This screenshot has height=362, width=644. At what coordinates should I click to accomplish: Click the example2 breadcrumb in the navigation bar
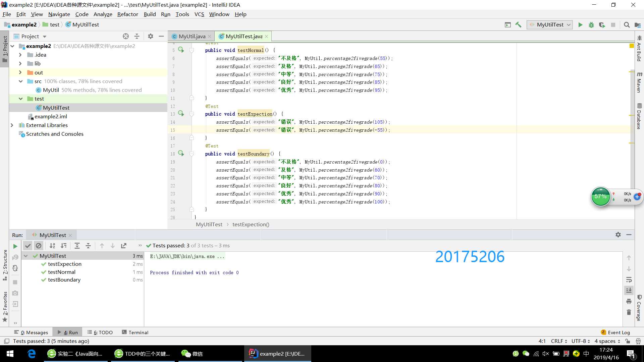coord(20,24)
